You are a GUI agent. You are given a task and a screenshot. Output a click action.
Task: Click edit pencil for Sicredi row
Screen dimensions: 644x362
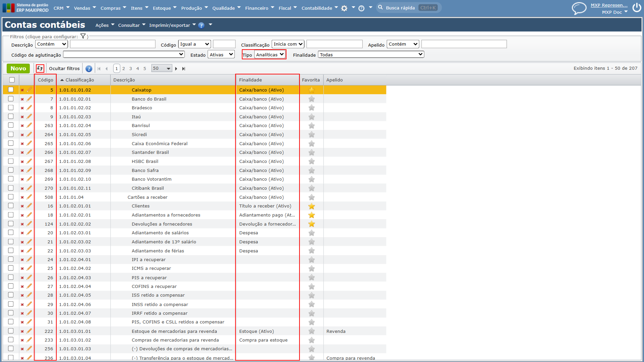[29, 134]
